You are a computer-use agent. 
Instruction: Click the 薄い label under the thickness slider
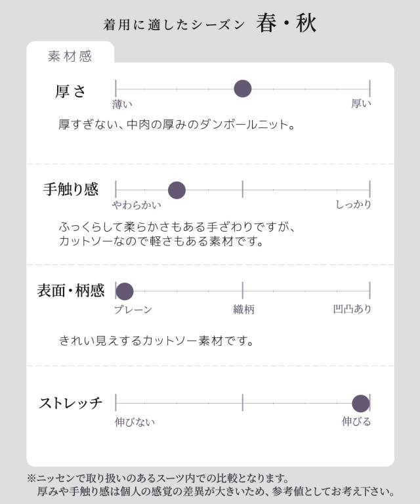pyautogui.click(x=122, y=104)
